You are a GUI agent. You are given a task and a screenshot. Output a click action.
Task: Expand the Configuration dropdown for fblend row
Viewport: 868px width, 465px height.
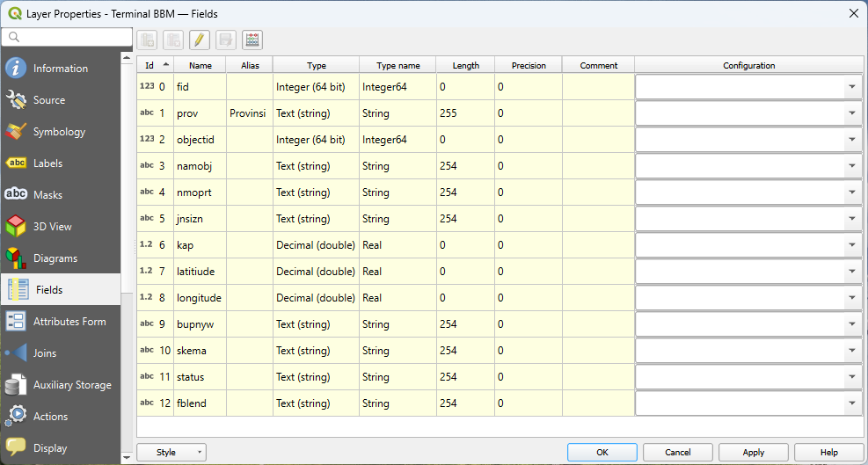pos(851,403)
